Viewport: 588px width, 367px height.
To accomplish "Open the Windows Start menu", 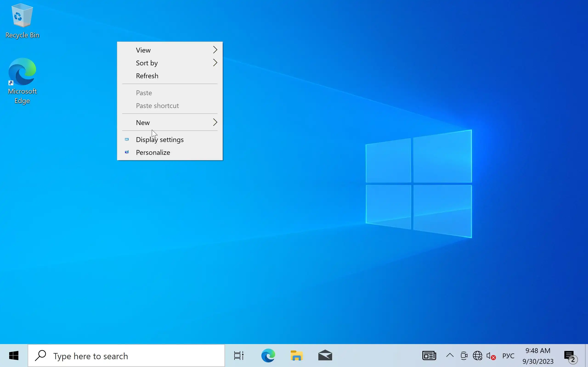I will (14, 356).
